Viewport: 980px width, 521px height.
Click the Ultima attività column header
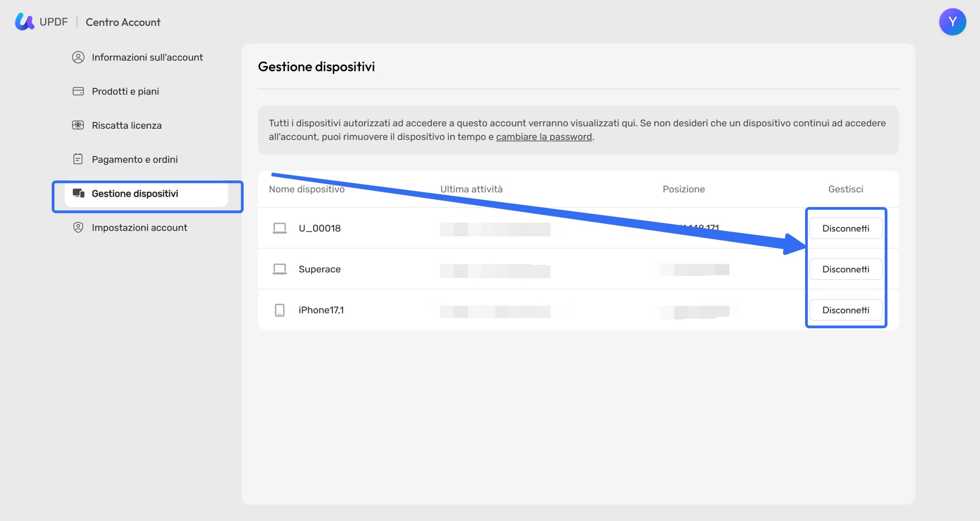coord(471,189)
